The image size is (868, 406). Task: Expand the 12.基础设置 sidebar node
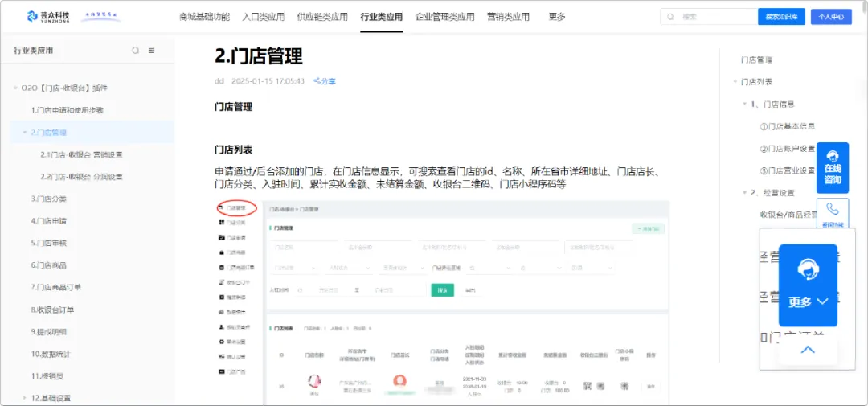[x=24, y=398]
